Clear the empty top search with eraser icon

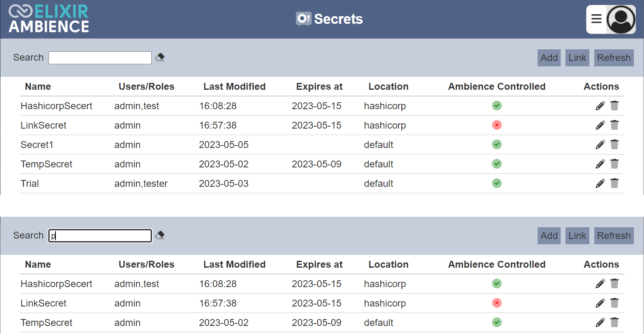[160, 57]
